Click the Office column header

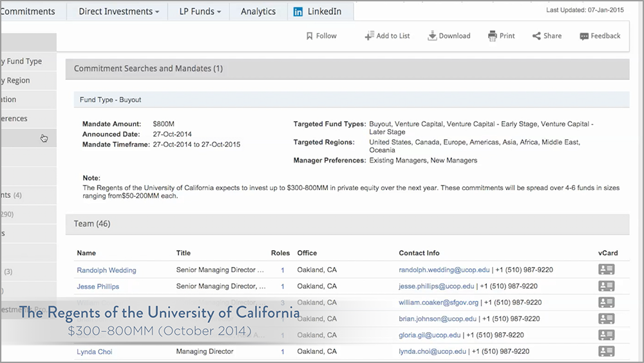tap(307, 253)
